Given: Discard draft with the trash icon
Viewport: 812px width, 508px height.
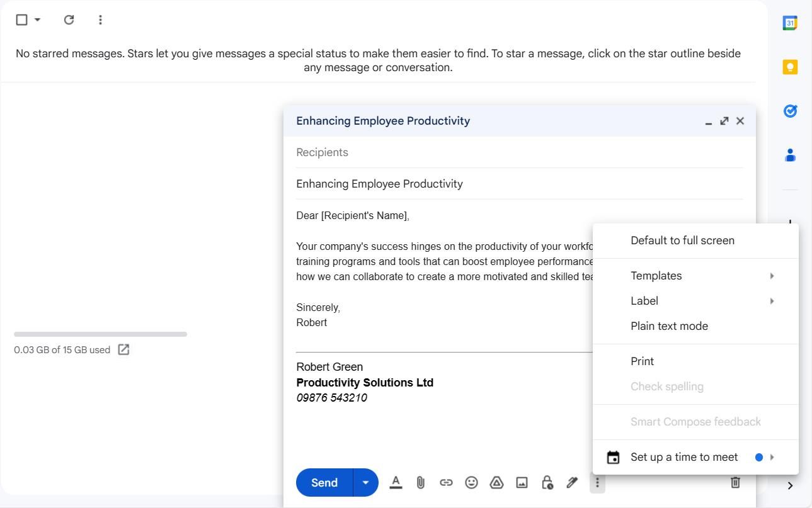Looking at the screenshot, I should [x=735, y=483].
